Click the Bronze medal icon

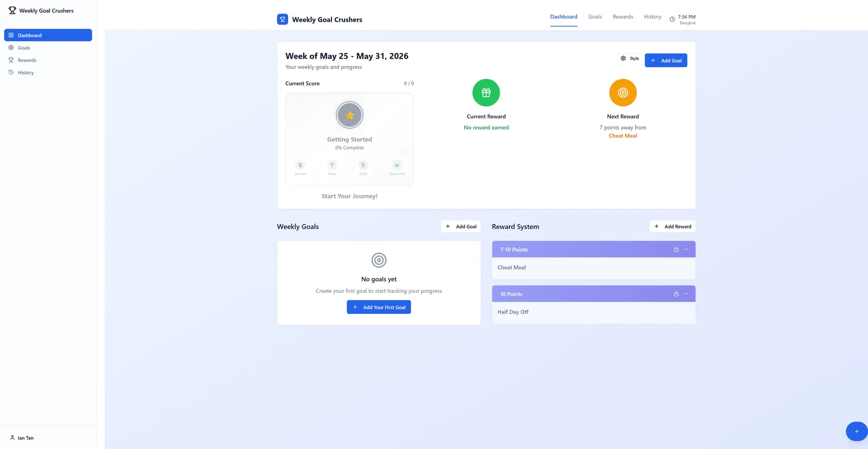click(300, 165)
